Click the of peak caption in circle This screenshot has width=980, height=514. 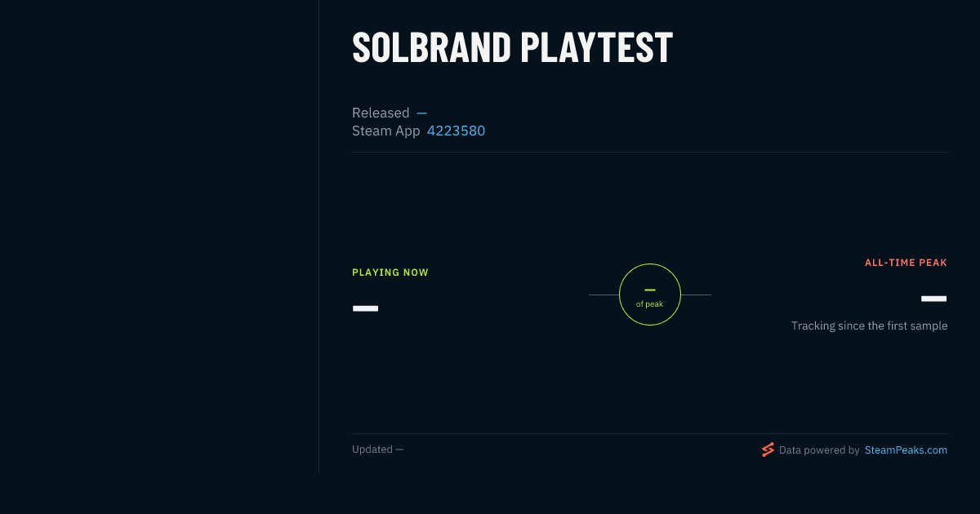pos(650,304)
